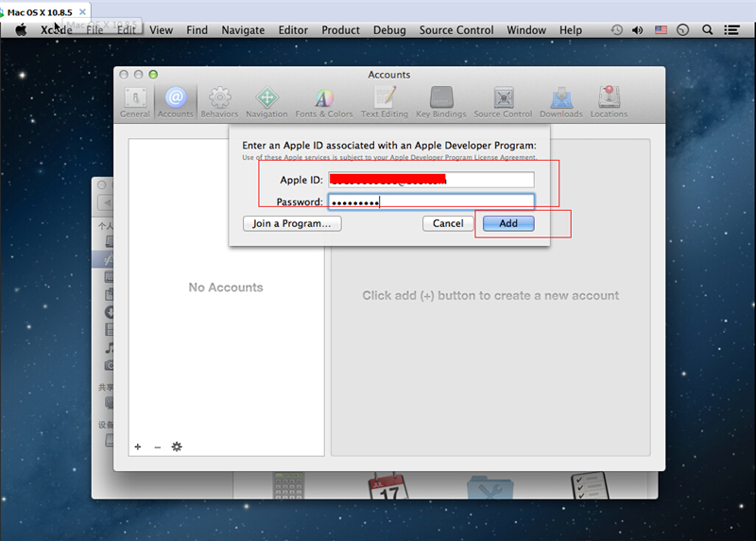Click the Password text field
Image resolution: width=756 pixels, height=541 pixels.
(x=431, y=201)
